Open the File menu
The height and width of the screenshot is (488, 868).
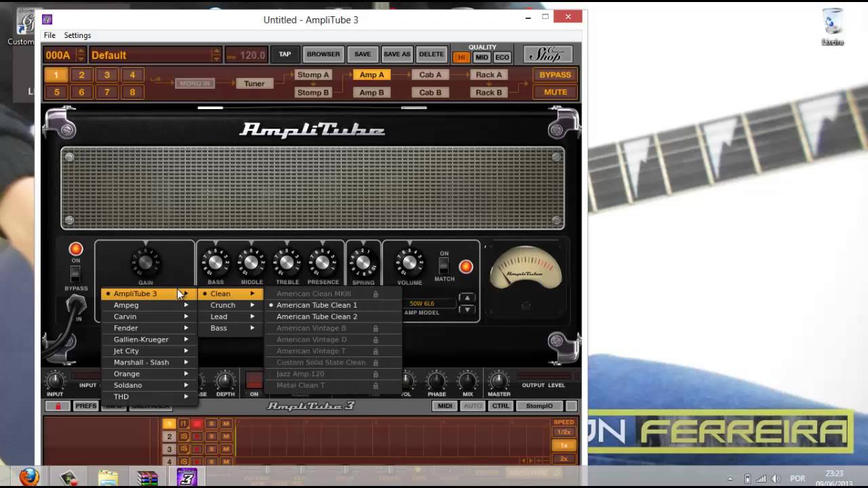pyautogui.click(x=50, y=35)
